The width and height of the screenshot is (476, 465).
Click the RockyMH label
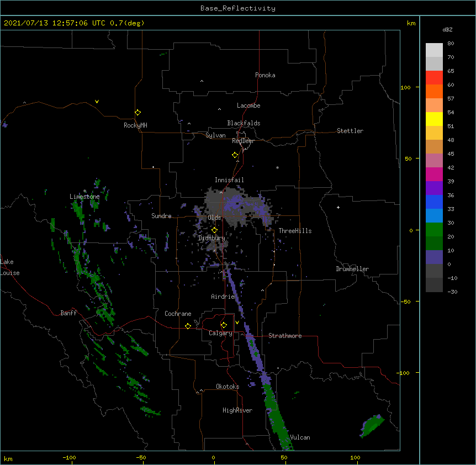click(135, 125)
